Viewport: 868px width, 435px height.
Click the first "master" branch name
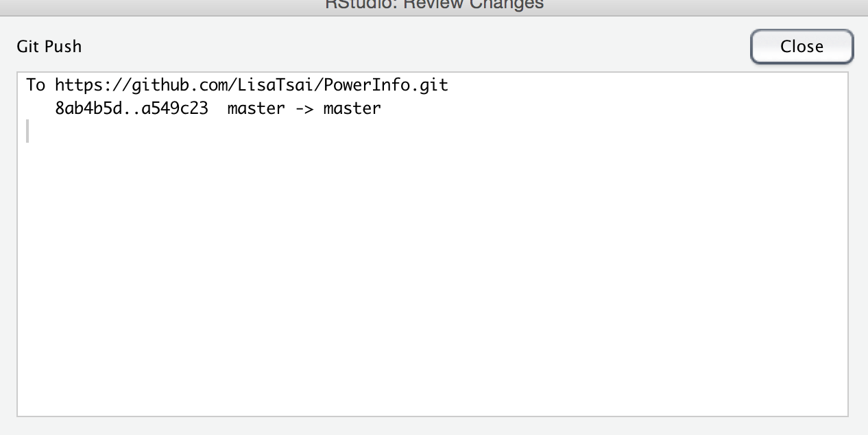[x=256, y=108]
